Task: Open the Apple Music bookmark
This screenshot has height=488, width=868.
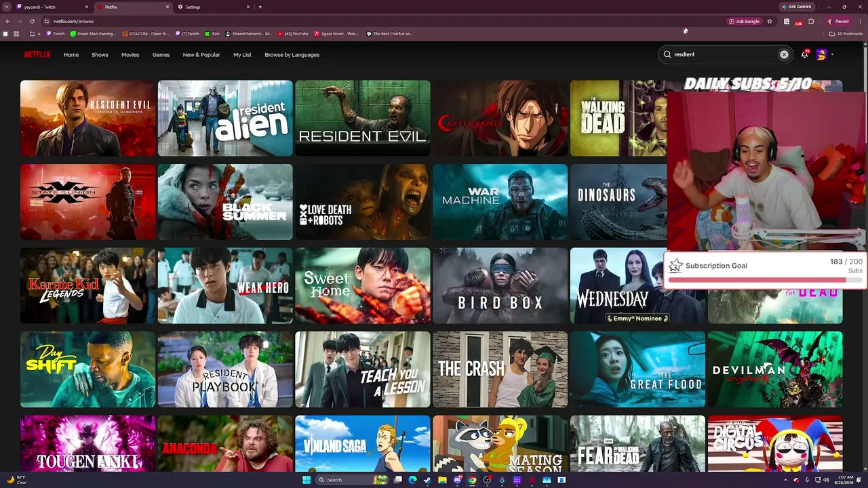Action: (336, 34)
